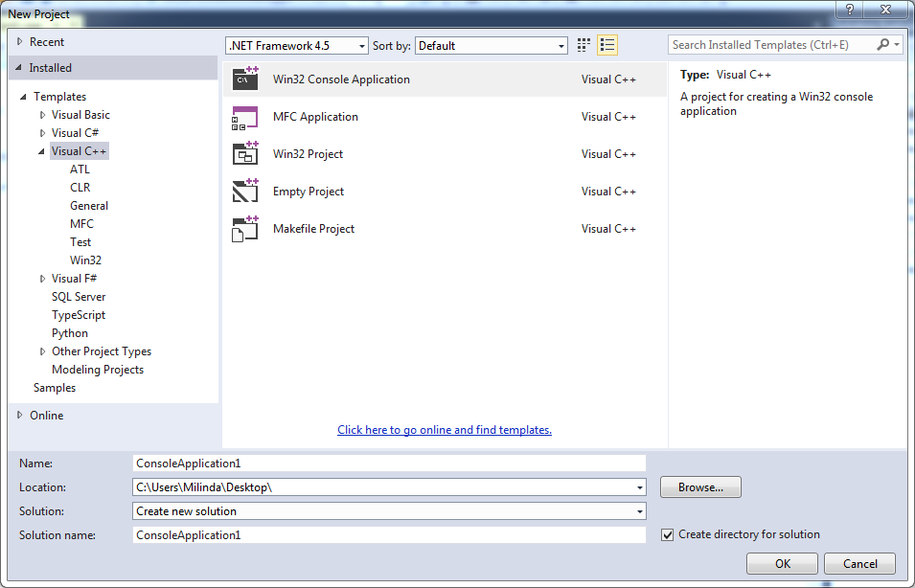This screenshot has width=915, height=588.
Task: Collapse the Templates tree node
Action: [x=23, y=97]
